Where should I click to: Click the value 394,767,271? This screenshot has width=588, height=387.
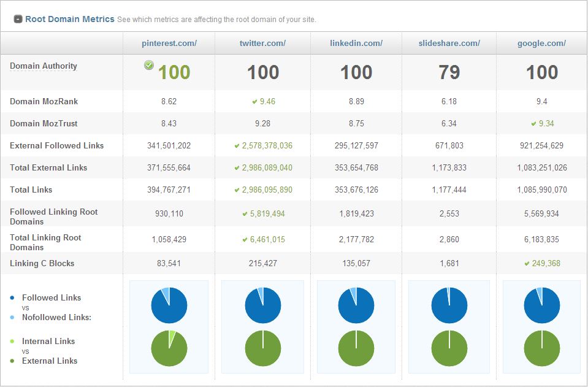[x=169, y=190]
